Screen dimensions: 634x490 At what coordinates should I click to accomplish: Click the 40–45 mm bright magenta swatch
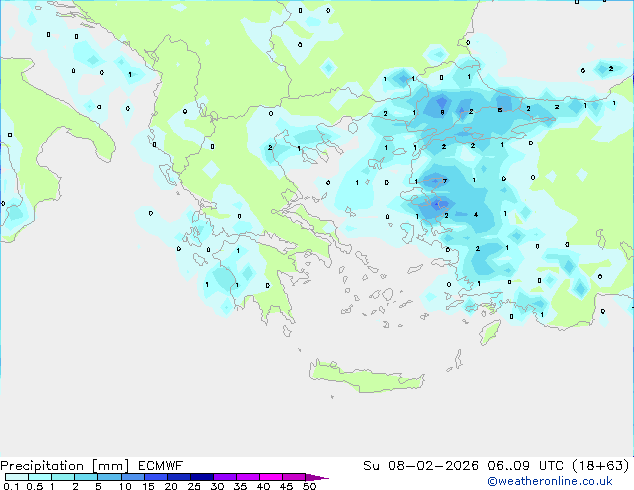click(x=271, y=477)
